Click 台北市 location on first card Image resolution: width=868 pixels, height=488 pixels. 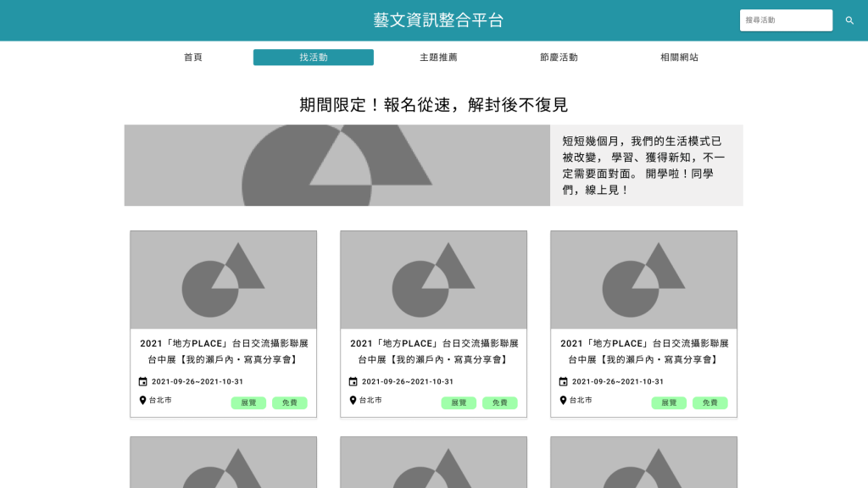(x=160, y=400)
